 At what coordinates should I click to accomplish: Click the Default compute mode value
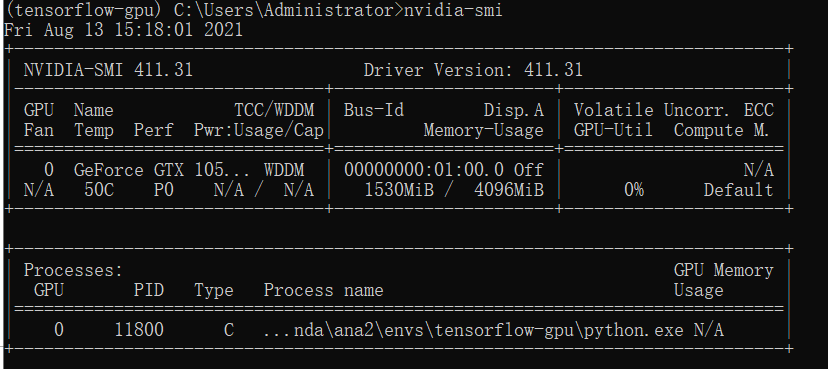coord(738,190)
